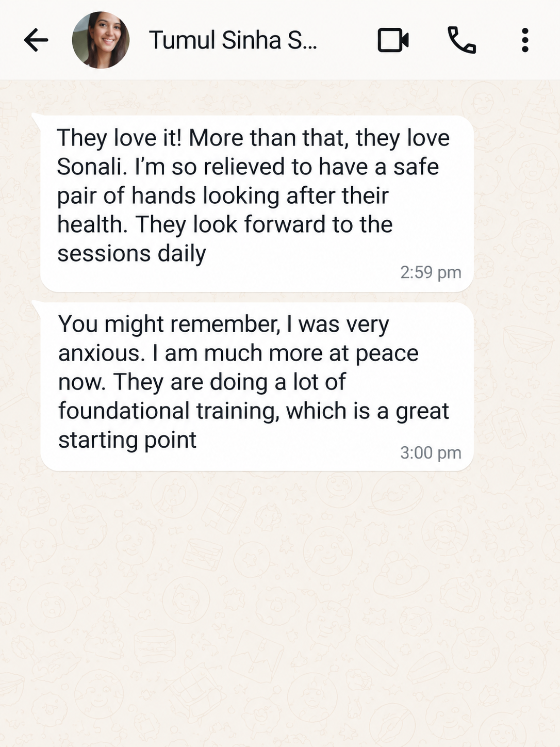Tap the line 'anxious. I am much more at peace'
The image size is (560, 747).
[x=238, y=353]
